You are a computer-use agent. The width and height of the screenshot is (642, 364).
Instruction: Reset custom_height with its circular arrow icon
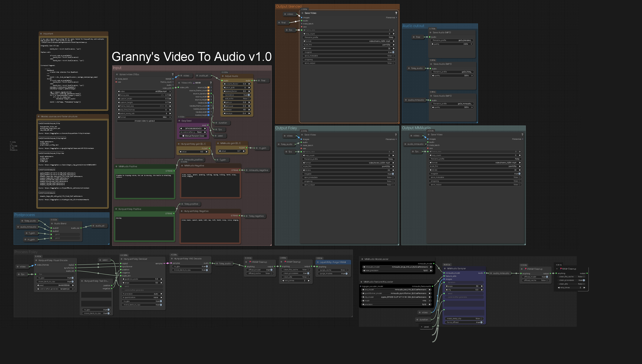point(168,102)
